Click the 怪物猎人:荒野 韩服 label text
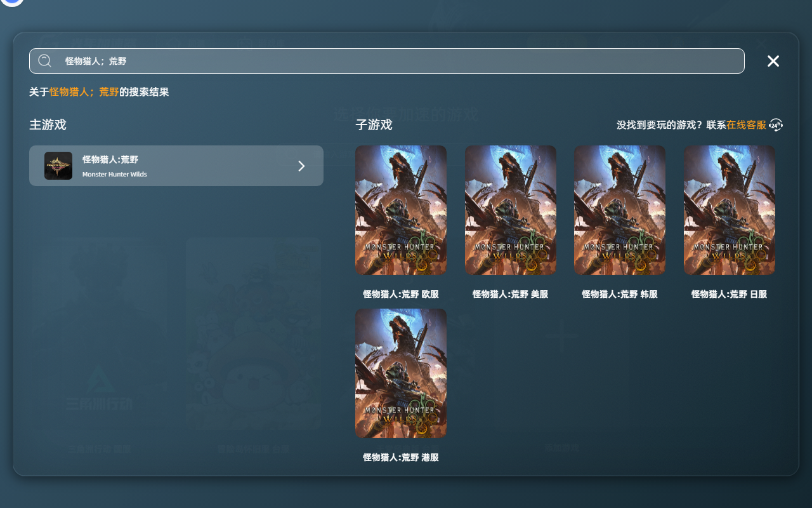The height and width of the screenshot is (508, 812). click(620, 295)
